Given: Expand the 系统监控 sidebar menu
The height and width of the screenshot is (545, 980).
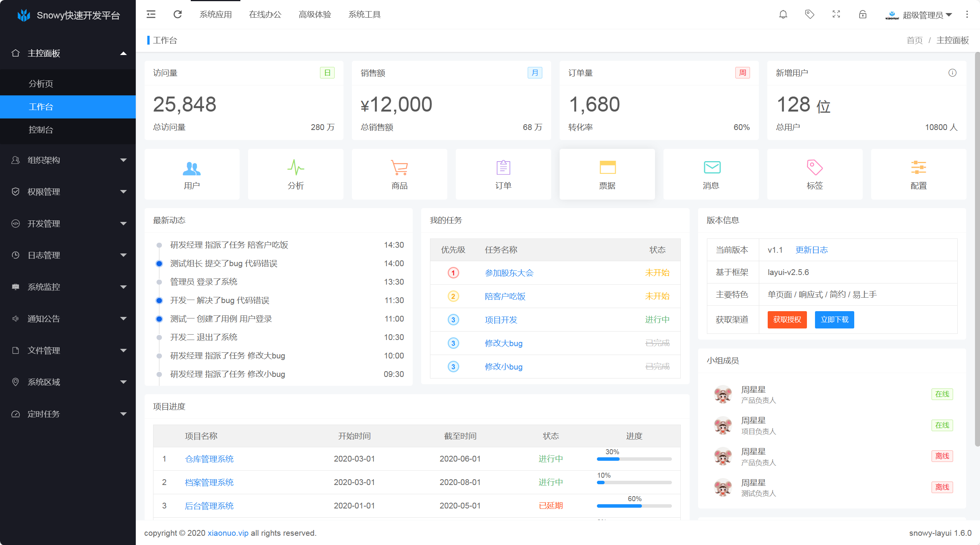Looking at the screenshot, I should pyautogui.click(x=68, y=287).
